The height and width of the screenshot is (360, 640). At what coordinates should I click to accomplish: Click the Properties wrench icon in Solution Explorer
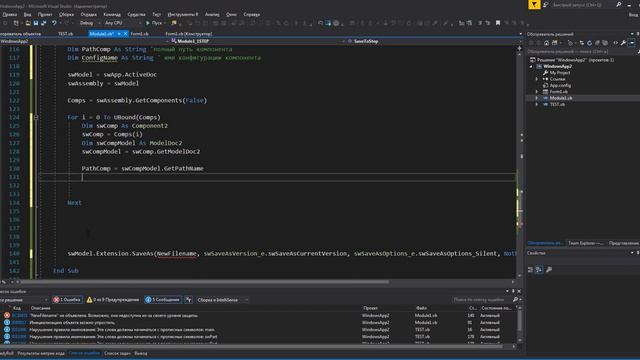623,43
